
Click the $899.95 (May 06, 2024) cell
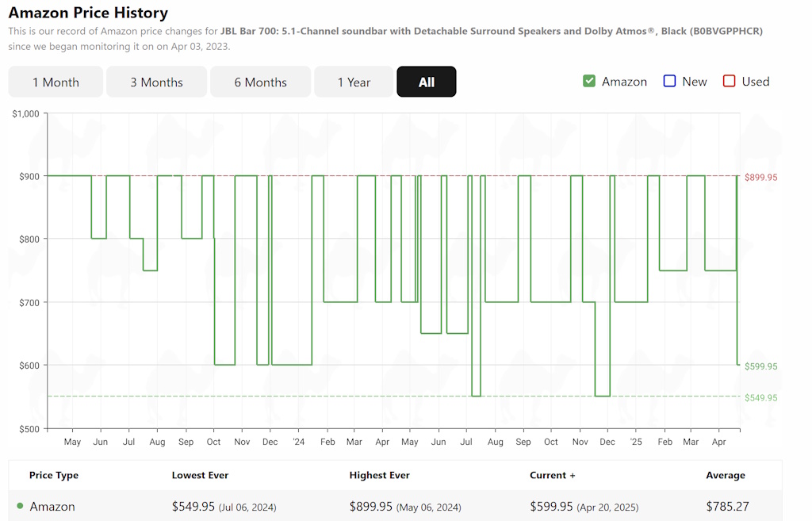point(405,507)
